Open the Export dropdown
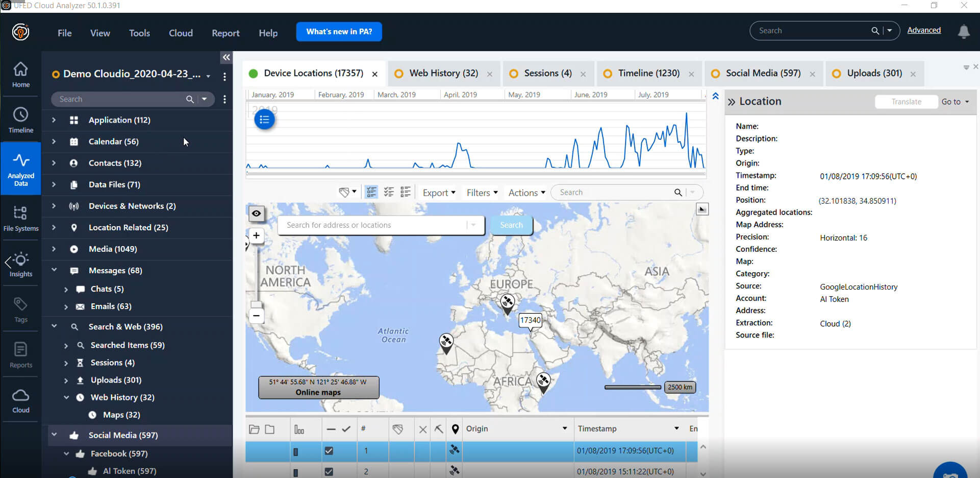 tap(439, 193)
